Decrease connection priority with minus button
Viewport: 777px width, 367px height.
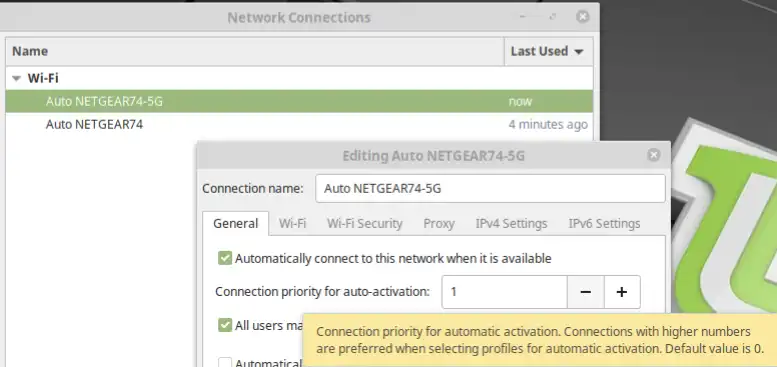click(x=585, y=292)
